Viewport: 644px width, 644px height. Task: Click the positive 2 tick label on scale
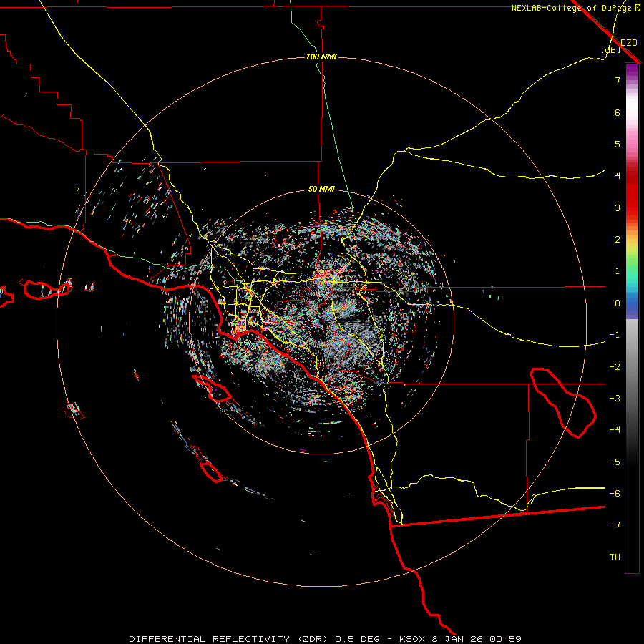[x=618, y=240]
